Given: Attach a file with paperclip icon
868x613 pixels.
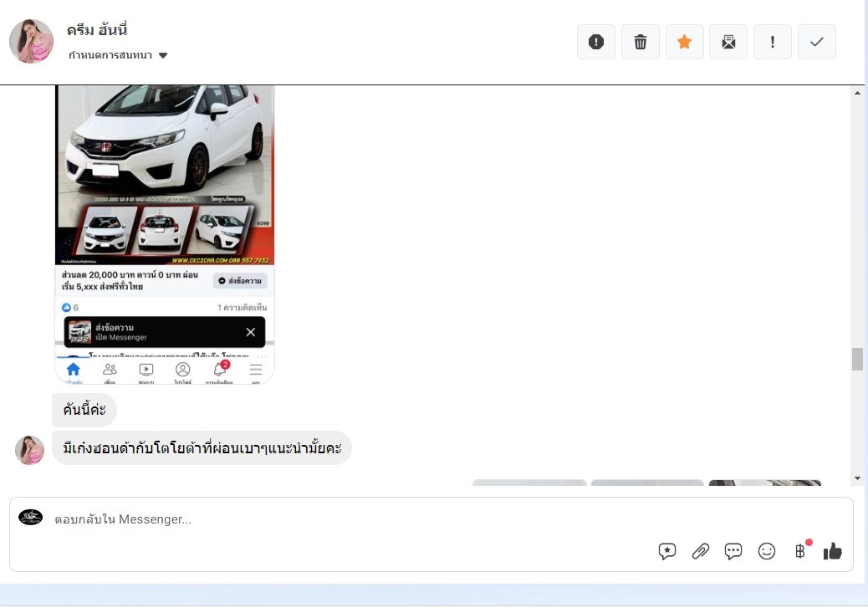Looking at the screenshot, I should click(x=701, y=551).
